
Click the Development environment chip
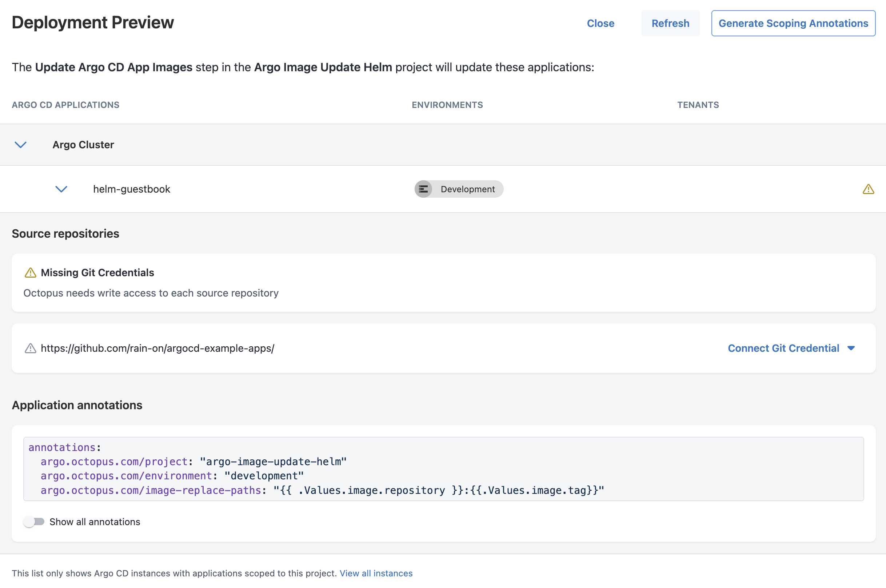pyautogui.click(x=467, y=189)
